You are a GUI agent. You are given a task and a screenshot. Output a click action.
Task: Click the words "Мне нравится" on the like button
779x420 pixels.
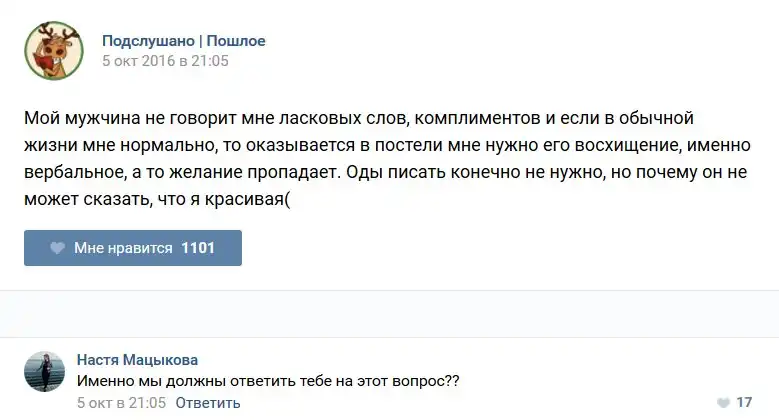click(x=123, y=248)
